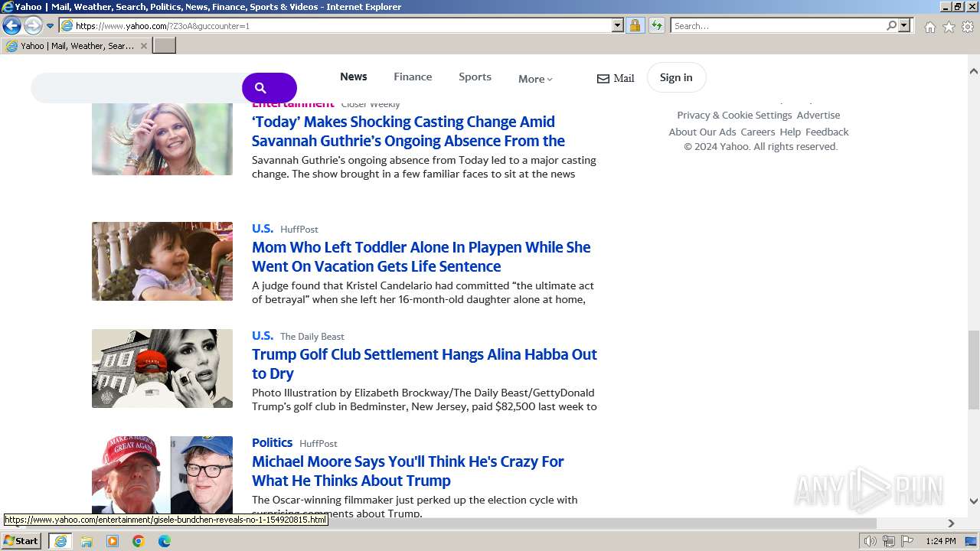
Task: Open the Finance navigation link
Action: 413,77
